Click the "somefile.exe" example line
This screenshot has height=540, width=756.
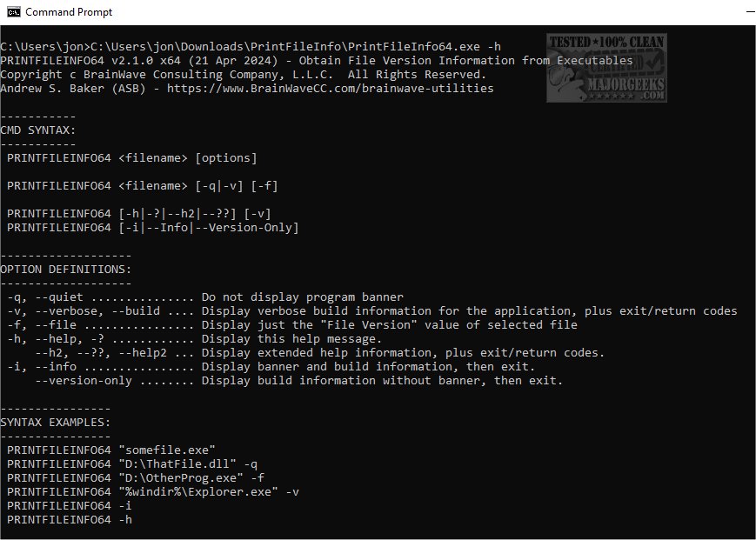coord(110,450)
